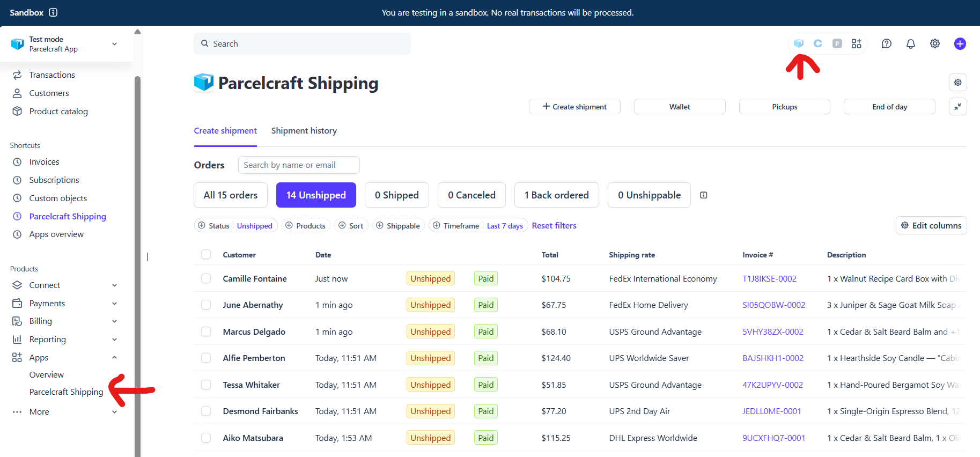Click the sidebar vertical scrollbar
This screenshot has height=457, width=980.
click(137, 267)
